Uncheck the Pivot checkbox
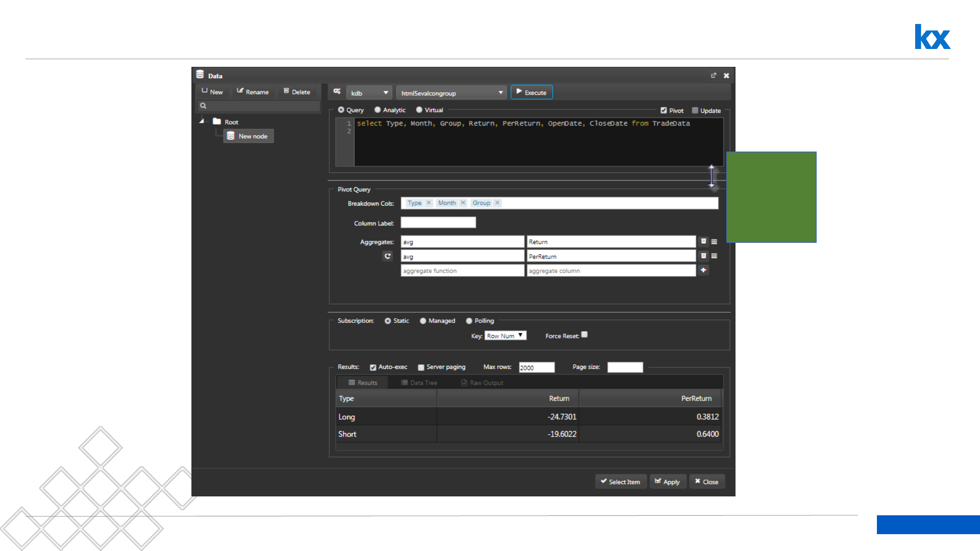This screenshot has width=980, height=551. coord(664,111)
